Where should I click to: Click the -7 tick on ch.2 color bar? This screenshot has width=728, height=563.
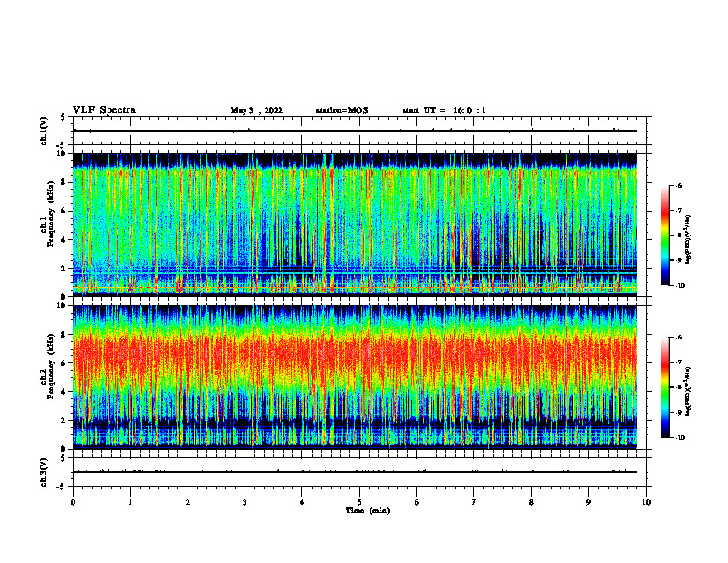coord(678,362)
